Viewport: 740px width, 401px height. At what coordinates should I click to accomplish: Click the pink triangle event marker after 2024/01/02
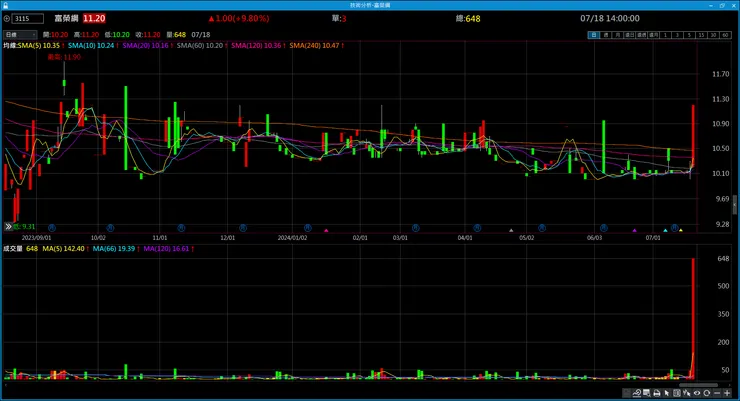point(326,230)
